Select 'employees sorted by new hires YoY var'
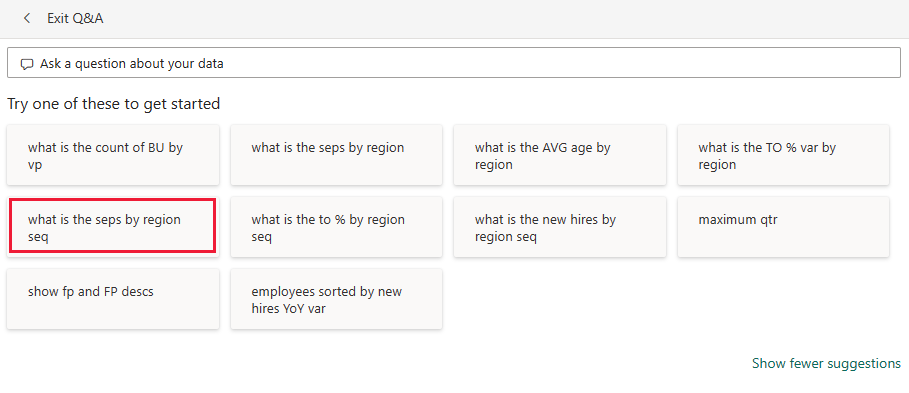Image resolution: width=909 pixels, height=393 pixels. click(x=336, y=299)
